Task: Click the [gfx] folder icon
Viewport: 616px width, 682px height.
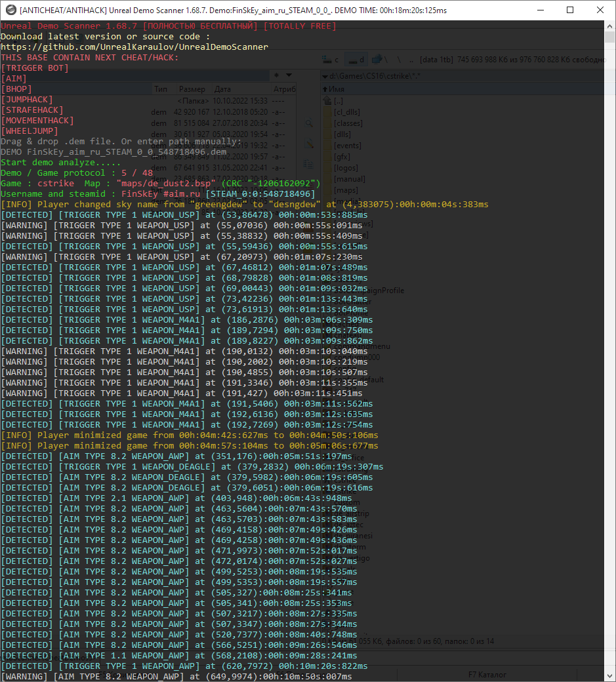Action: pyautogui.click(x=327, y=157)
